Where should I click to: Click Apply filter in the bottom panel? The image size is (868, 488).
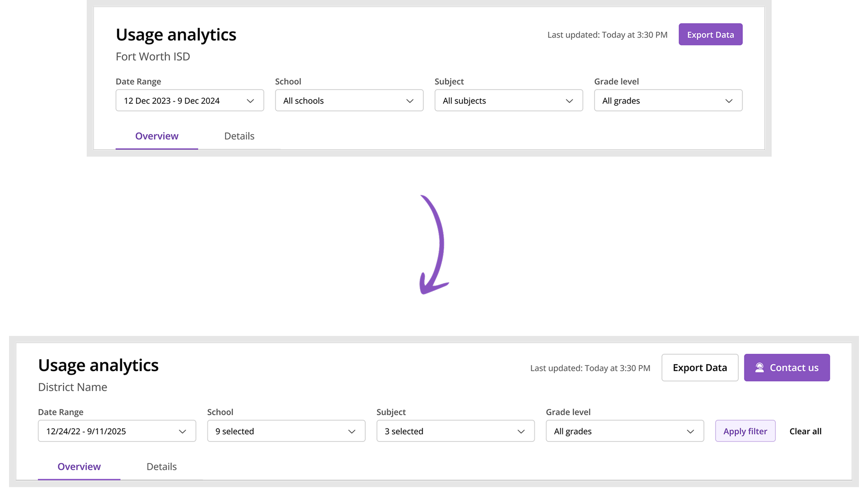tap(745, 431)
